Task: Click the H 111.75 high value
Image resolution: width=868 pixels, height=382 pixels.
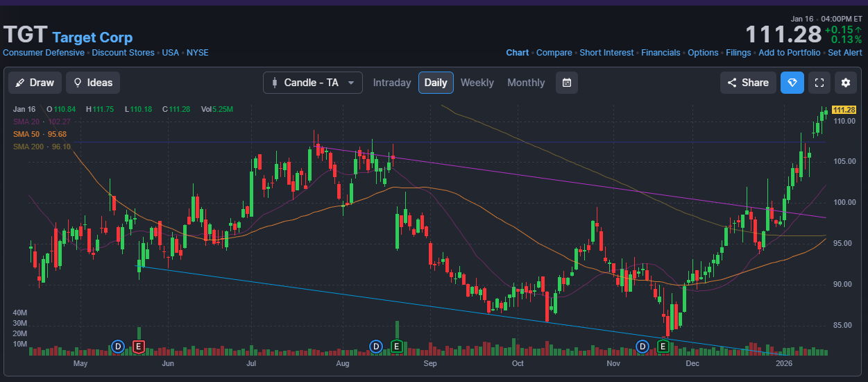Action: pos(101,109)
